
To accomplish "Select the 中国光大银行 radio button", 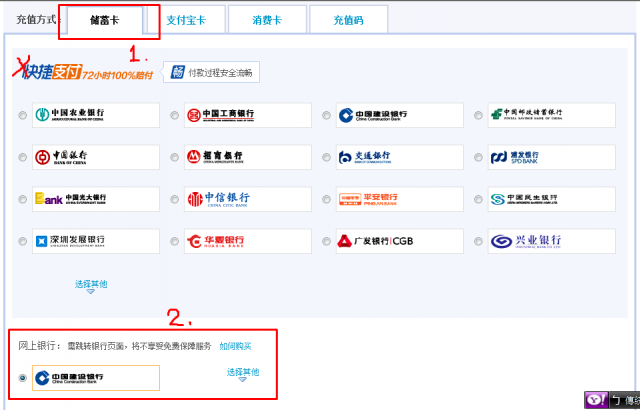I will click(x=23, y=199).
